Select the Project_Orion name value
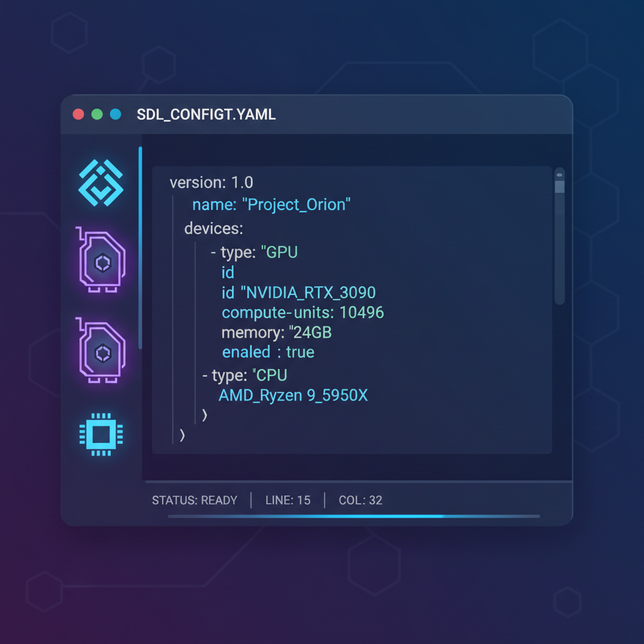 pos(297,204)
